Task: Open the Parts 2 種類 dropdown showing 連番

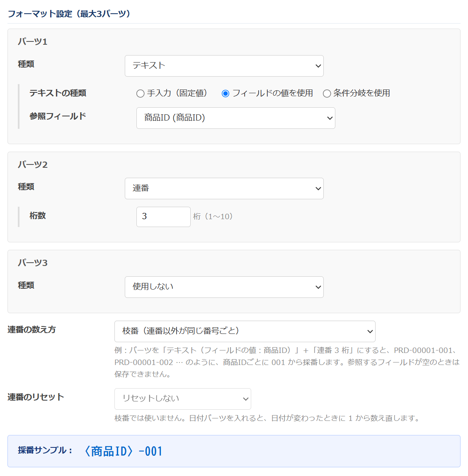Action: [x=224, y=188]
